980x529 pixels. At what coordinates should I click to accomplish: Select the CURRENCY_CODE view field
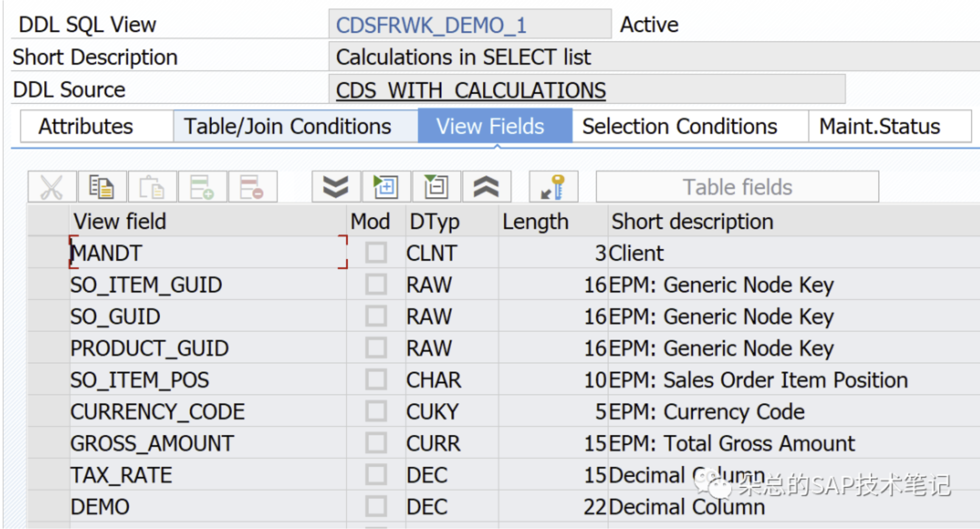coord(208,411)
